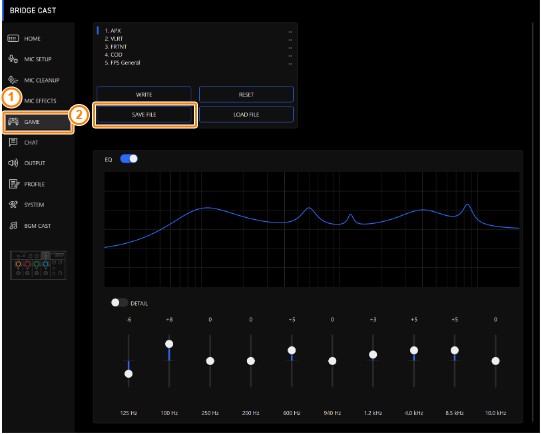Image resolution: width=541 pixels, height=434 pixels.
Task: Click the 10.0 kHz frequency label
Action: pos(495,413)
